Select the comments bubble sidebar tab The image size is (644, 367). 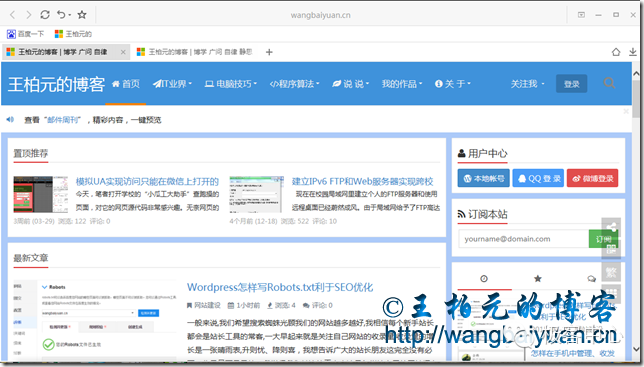(x=591, y=279)
